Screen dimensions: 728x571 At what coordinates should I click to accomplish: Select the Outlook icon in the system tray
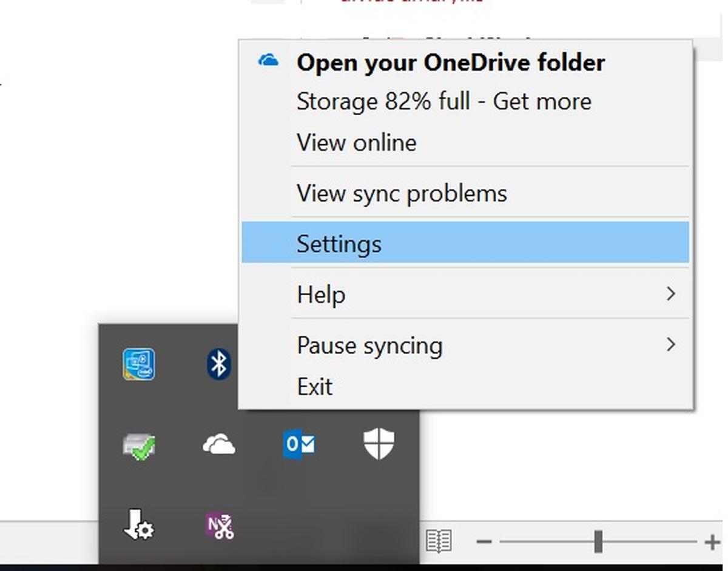coord(298,445)
